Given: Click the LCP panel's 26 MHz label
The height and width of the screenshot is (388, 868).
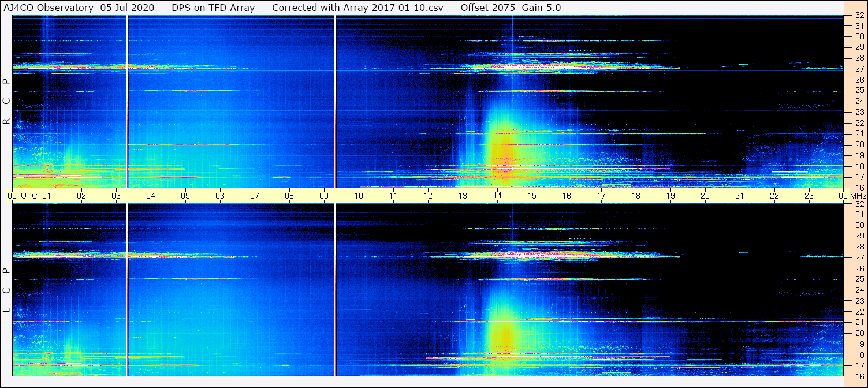Looking at the screenshot, I should pos(859,268).
